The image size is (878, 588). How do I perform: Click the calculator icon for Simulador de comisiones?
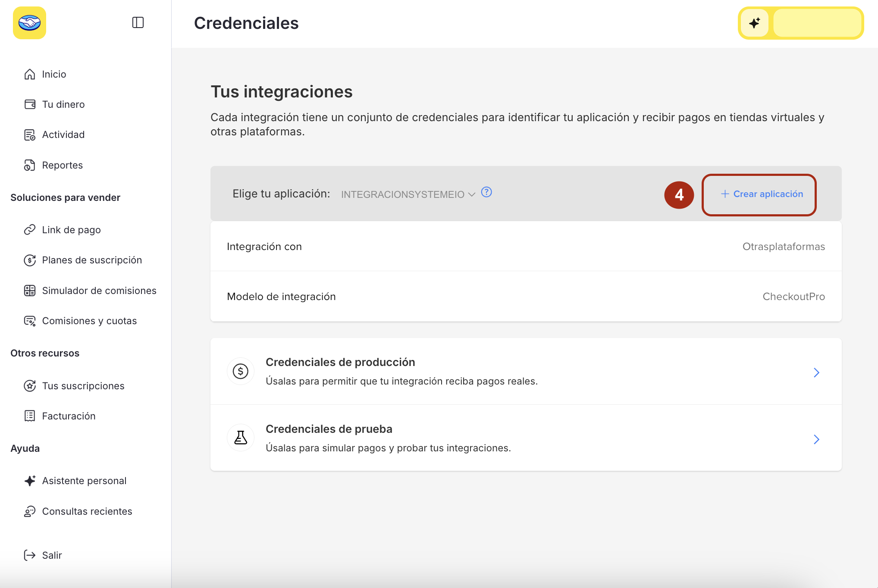pos(30,291)
